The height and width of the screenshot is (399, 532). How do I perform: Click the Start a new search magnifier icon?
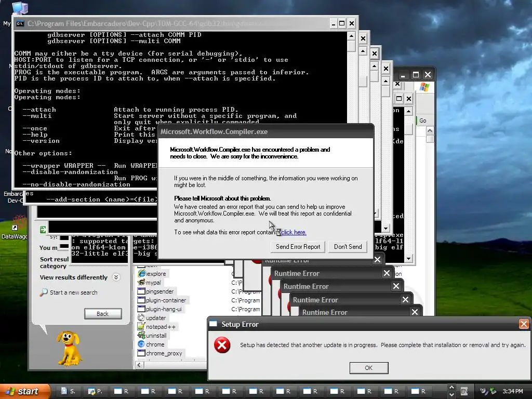point(44,292)
